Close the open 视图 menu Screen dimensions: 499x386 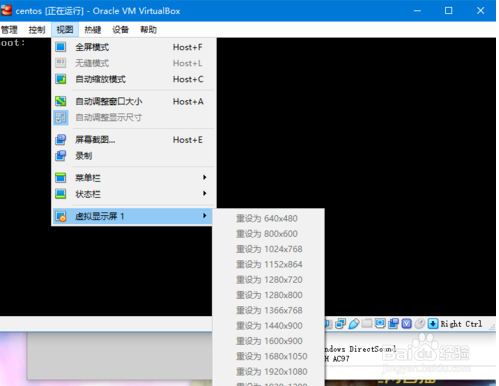click(x=65, y=30)
